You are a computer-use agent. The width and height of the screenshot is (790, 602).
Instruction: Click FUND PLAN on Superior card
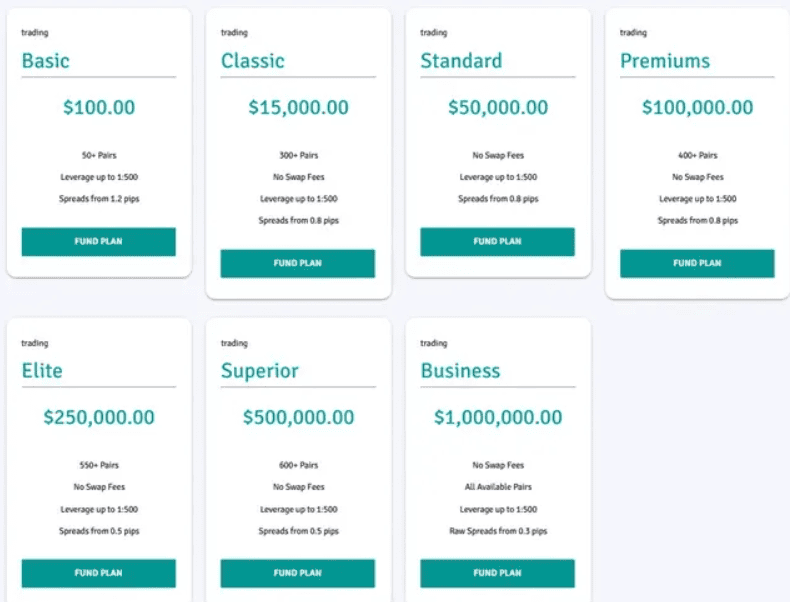point(297,573)
